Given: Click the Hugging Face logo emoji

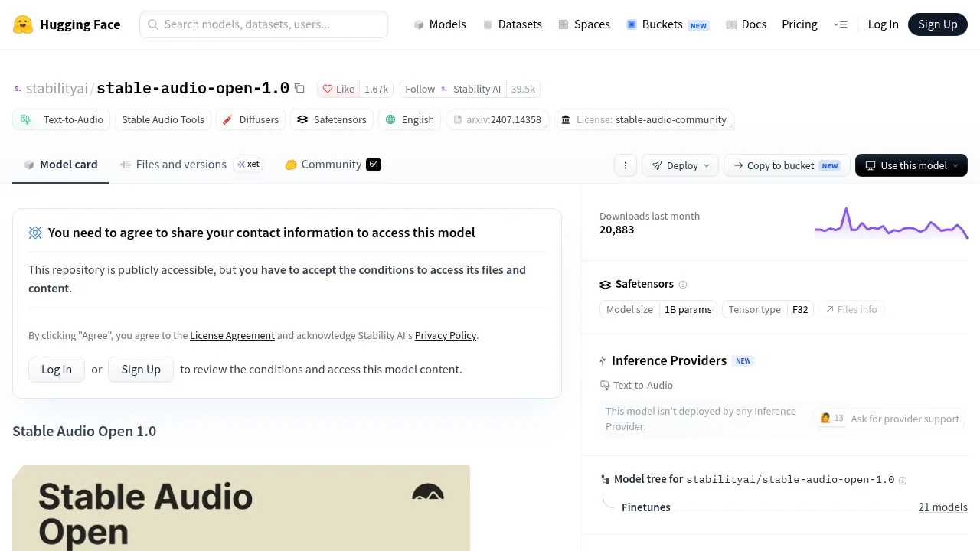Looking at the screenshot, I should (23, 24).
